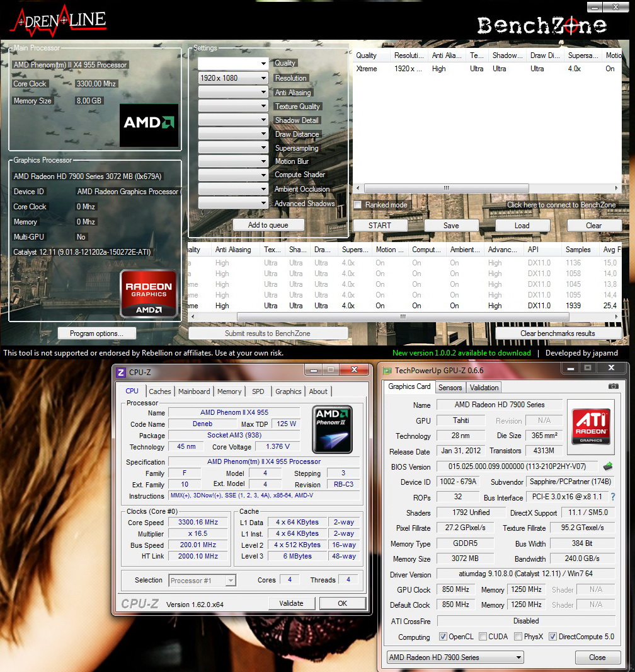Viewport: 635px width, 672px height.
Task: Open the Advanced Shadows dropdown
Action: click(x=233, y=203)
